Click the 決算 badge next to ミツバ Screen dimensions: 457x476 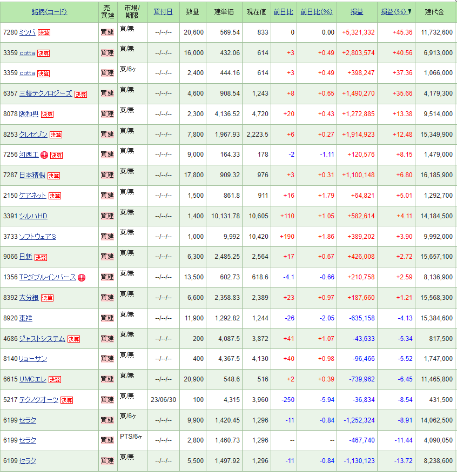[x=44, y=33]
